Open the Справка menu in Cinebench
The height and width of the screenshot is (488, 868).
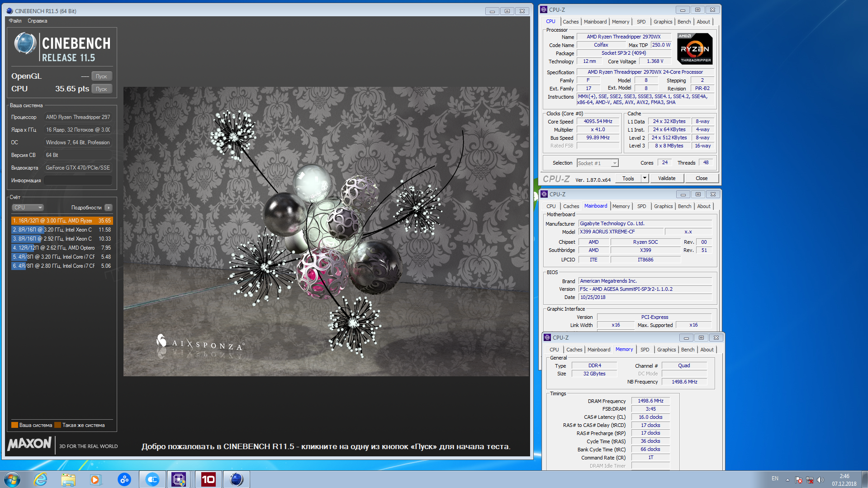37,21
